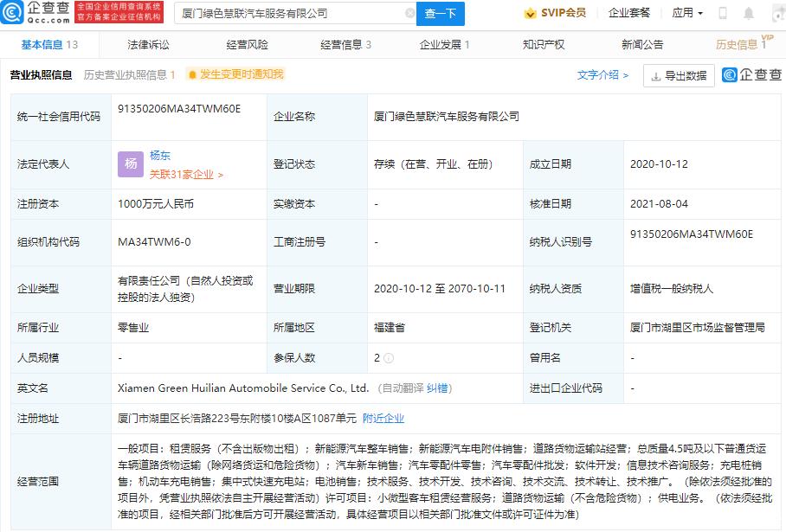Screen dimensions: 786x532
Task: Open 关联31家企业 expander link
Action: click(186, 175)
